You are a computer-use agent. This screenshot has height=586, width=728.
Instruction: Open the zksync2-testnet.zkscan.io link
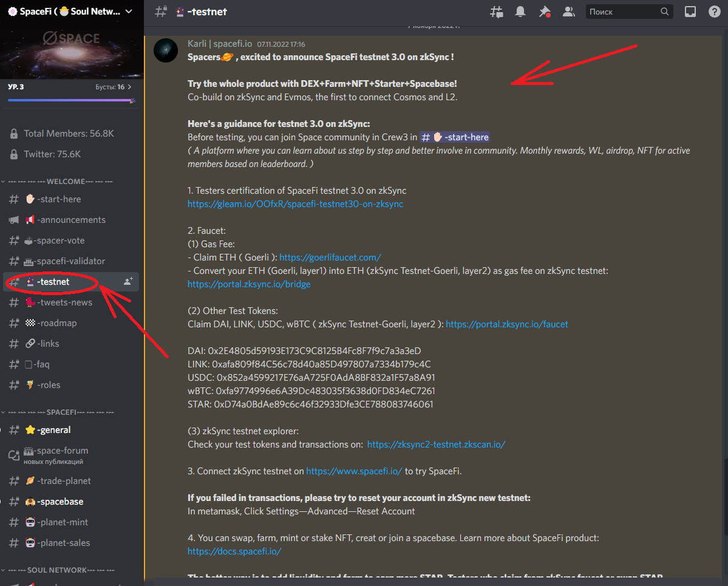[x=436, y=445]
